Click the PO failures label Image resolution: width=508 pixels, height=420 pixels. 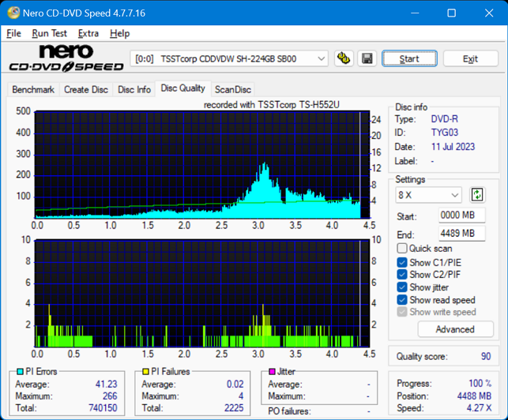tap(289, 411)
